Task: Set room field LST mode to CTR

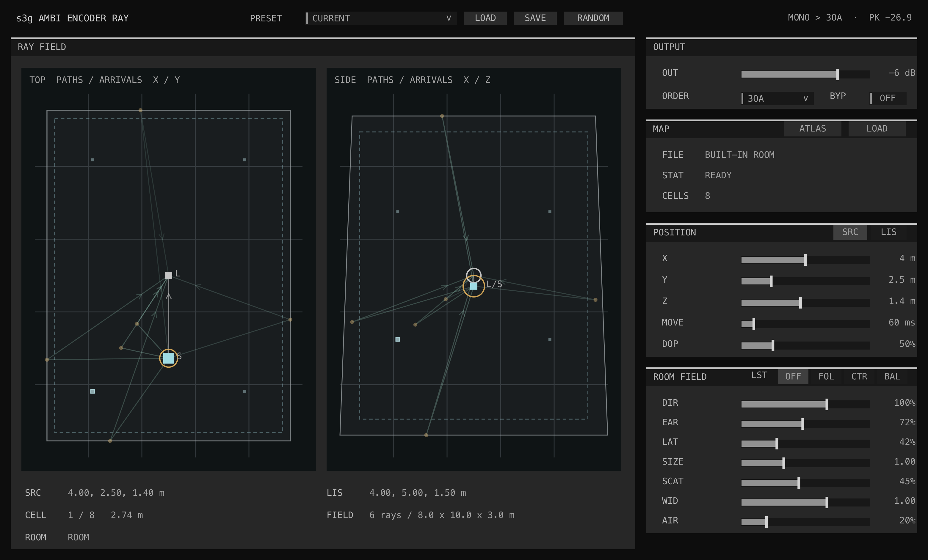Action: click(859, 376)
